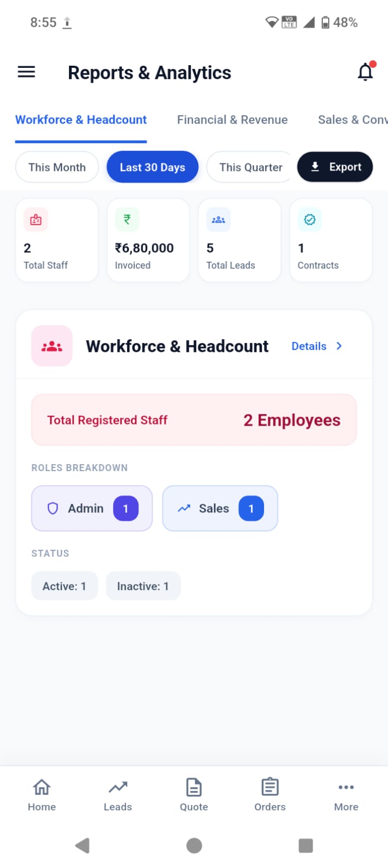The image size is (388, 868).
Task: Tap the battery indicator in status bar
Action: point(326,22)
